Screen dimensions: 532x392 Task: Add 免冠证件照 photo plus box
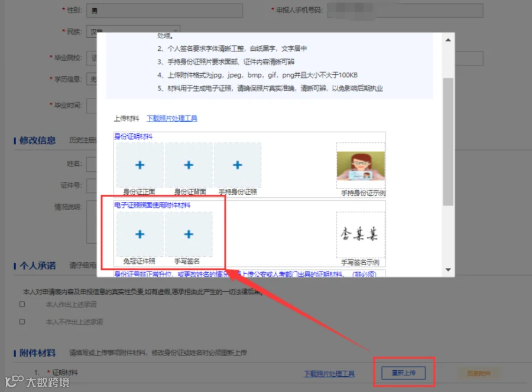point(140,234)
